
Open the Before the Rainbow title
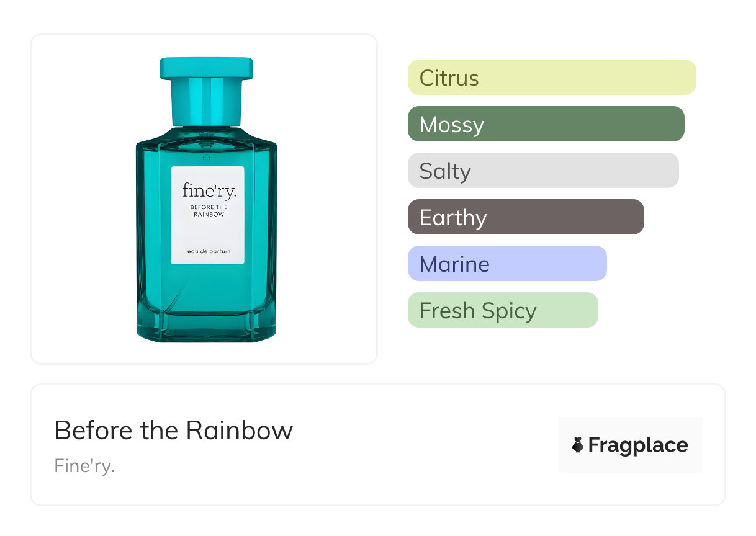(x=174, y=430)
